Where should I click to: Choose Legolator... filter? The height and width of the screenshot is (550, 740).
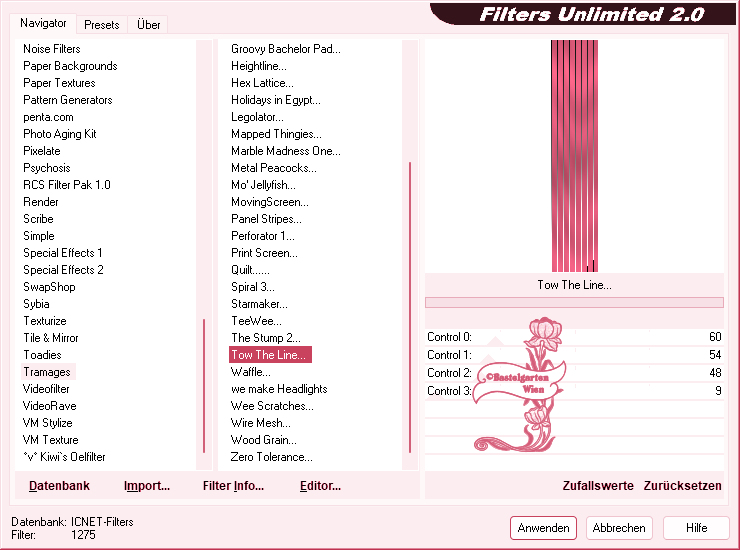(x=257, y=117)
